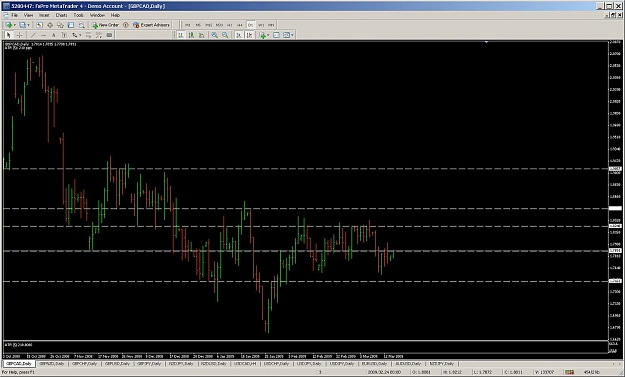Image resolution: width=625 pixels, height=377 pixels.
Task: Select the H4 timeframe
Action: pos(240,25)
